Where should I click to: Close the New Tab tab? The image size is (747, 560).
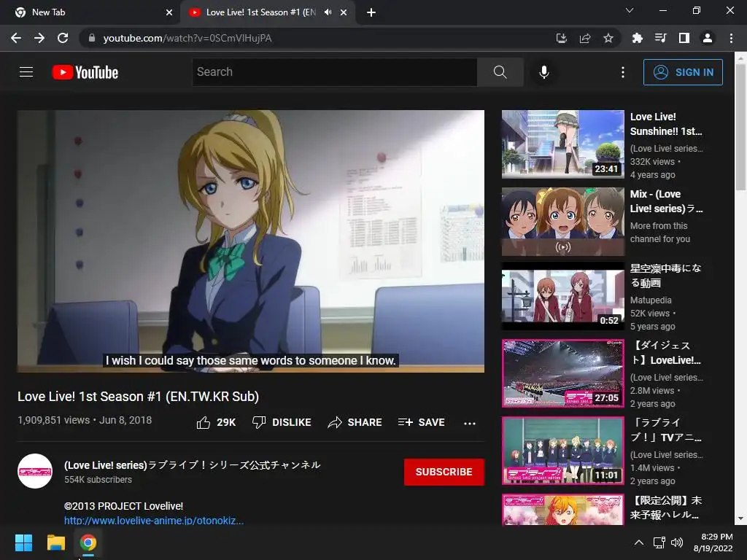click(169, 12)
